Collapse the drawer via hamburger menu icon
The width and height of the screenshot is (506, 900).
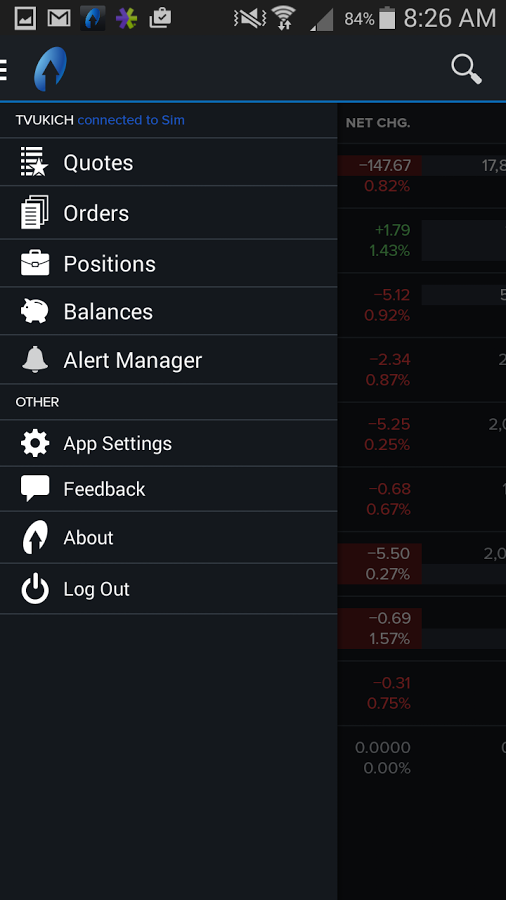tap(3, 69)
